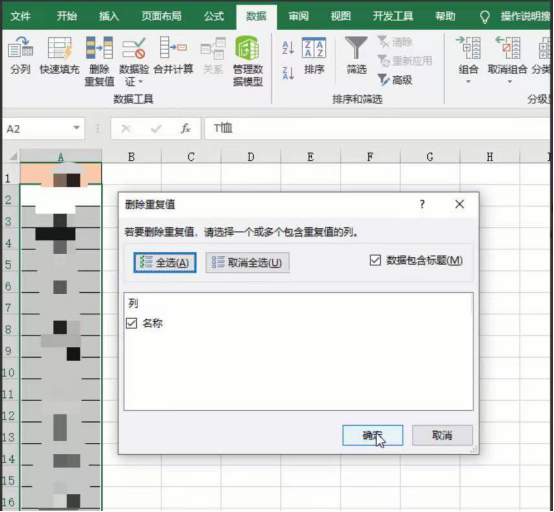Sort descending Z to A
The image size is (554, 512).
point(288,73)
